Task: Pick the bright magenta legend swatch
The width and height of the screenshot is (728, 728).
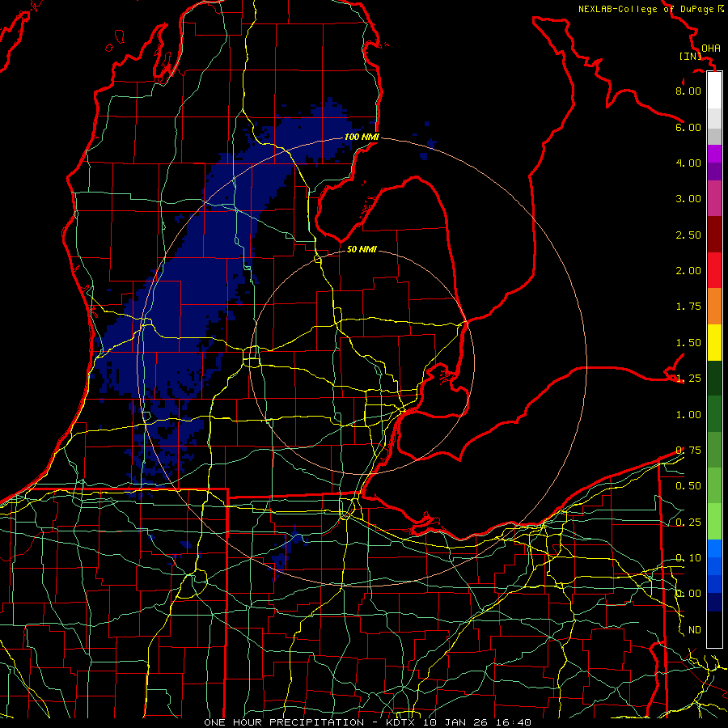Action: pyautogui.click(x=714, y=154)
